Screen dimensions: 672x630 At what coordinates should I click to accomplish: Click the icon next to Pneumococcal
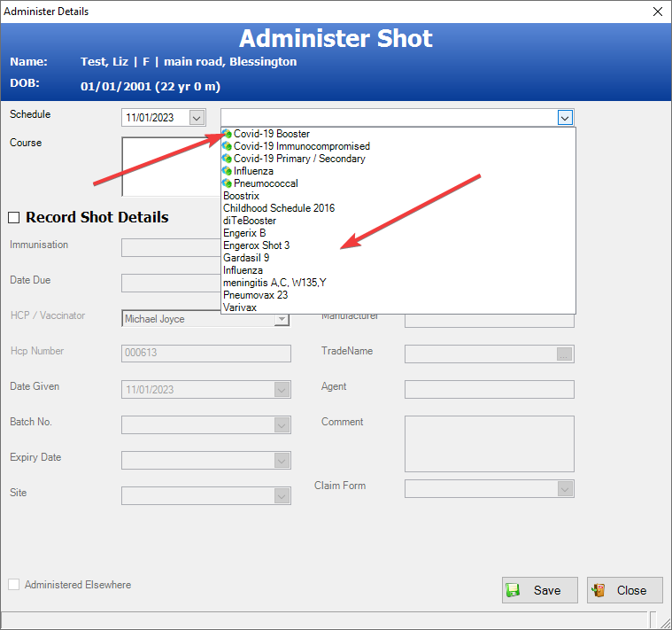point(228,183)
